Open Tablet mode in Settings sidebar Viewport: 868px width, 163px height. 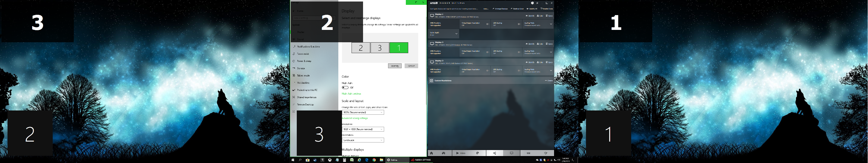point(303,75)
